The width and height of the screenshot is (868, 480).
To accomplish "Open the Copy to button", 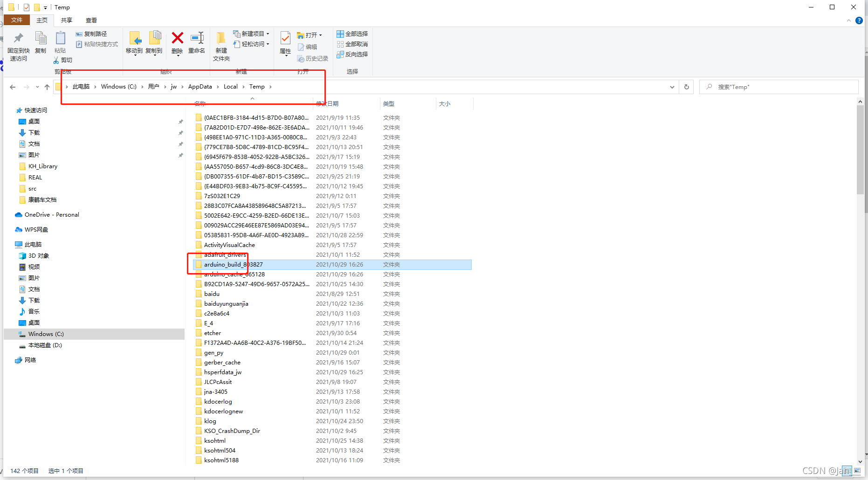I will click(154, 43).
